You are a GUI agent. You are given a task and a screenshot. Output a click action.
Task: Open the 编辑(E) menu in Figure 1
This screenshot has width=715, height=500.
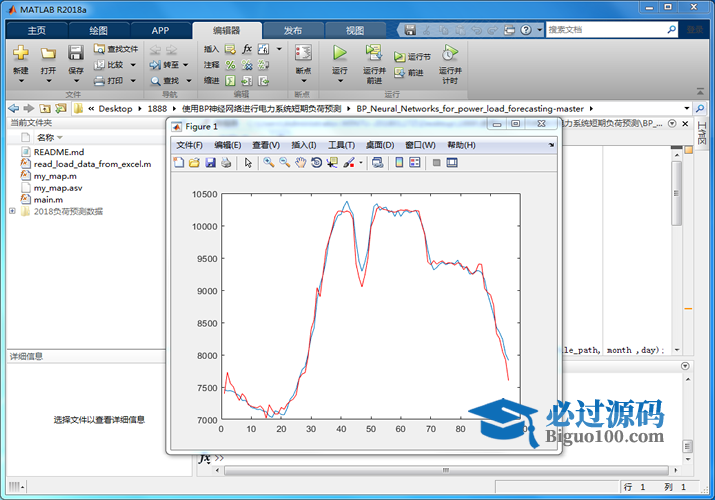click(228, 145)
